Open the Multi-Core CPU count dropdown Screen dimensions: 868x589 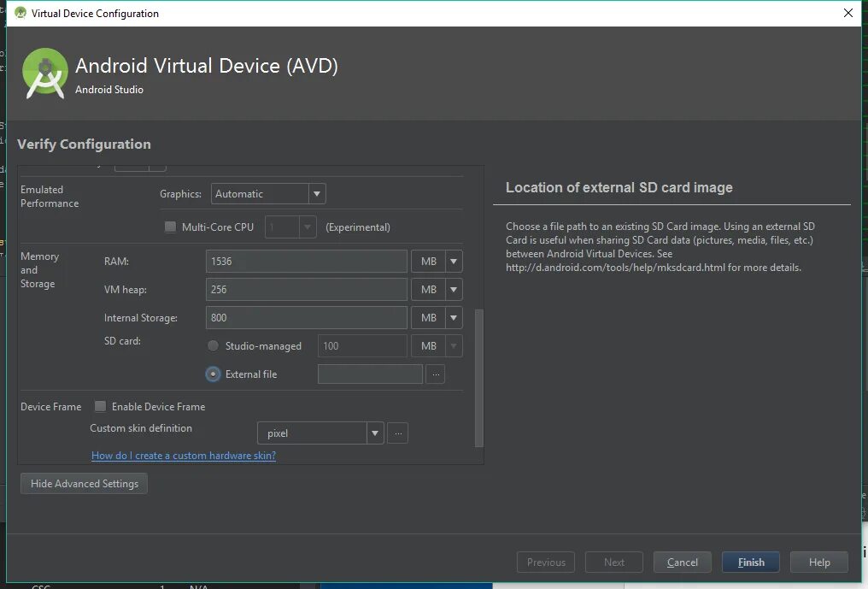tap(290, 227)
